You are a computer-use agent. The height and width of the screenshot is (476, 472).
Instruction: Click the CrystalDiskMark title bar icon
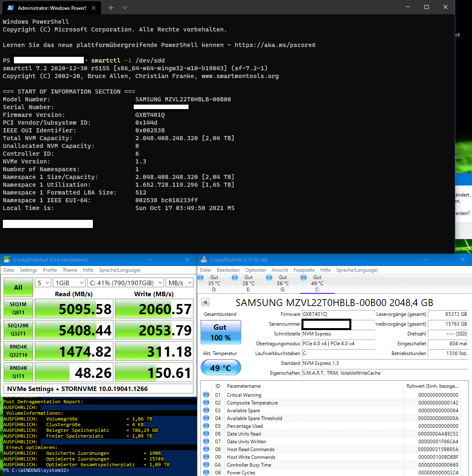pyautogui.click(x=7, y=259)
